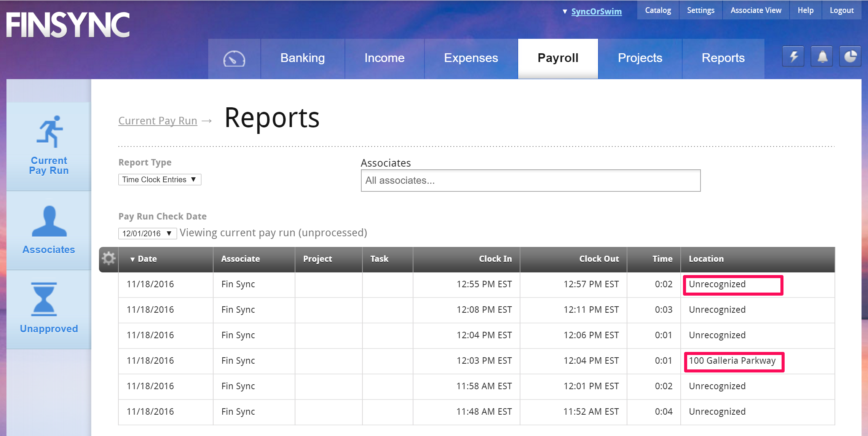Click the FINSYNC logo
Screen dimensions: 868x436
[68, 25]
